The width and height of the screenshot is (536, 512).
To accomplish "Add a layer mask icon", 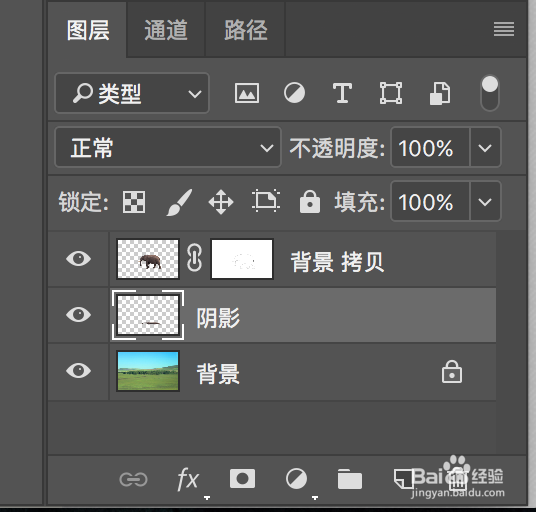I will tap(242, 479).
